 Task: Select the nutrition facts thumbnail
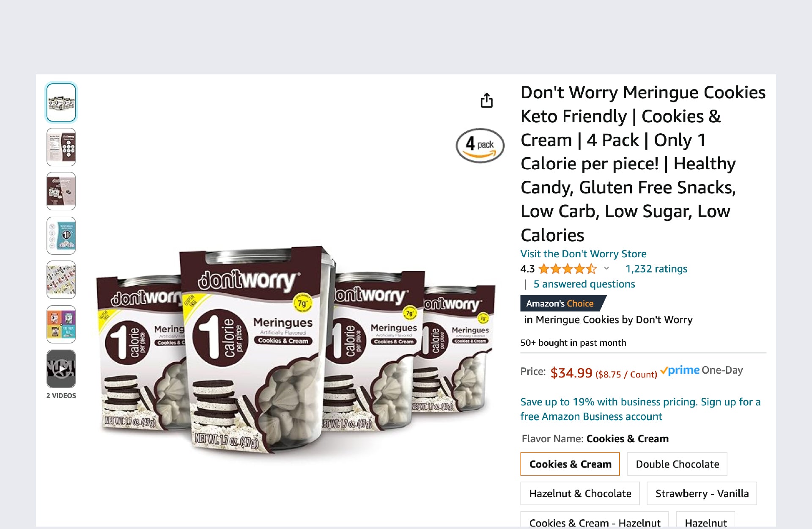click(61, 147)
